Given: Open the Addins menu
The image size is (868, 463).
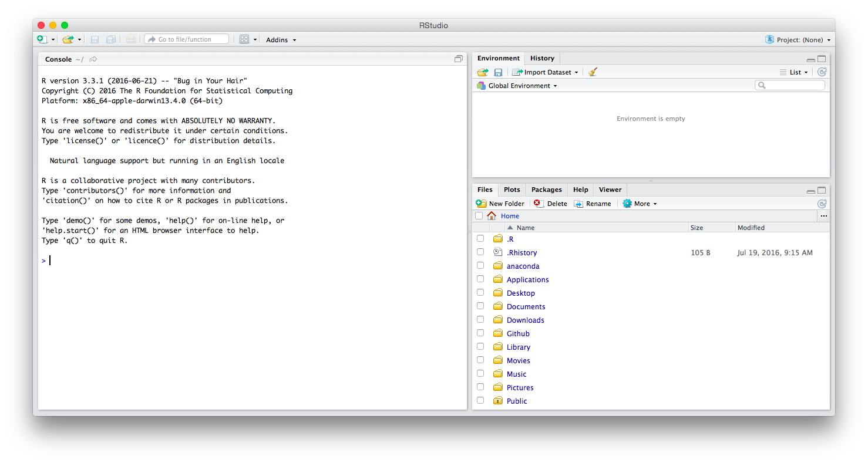Looking at the screenshot, I should [x=281, y=40].
